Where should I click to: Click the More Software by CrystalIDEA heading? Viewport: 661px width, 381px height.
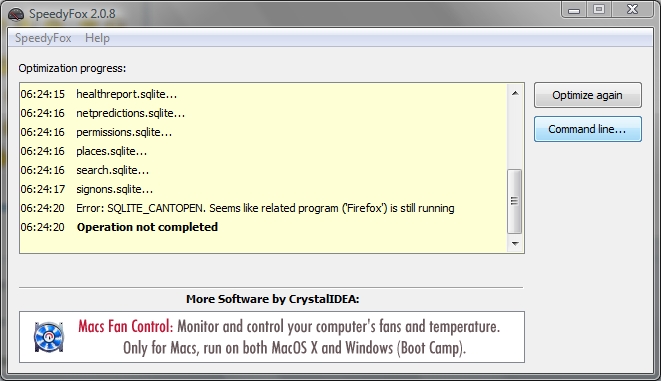(272, 299)
